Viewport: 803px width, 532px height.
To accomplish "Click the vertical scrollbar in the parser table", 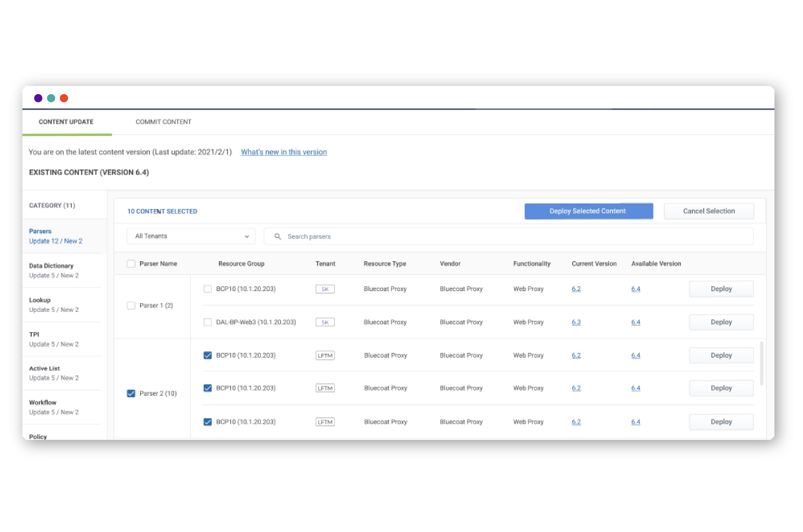I will (761, 363).
